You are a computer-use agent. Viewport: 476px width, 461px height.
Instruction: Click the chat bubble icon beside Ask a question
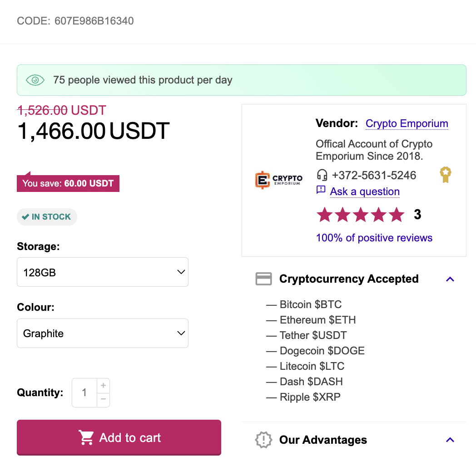pyautogui.click(x=321, y=190)
